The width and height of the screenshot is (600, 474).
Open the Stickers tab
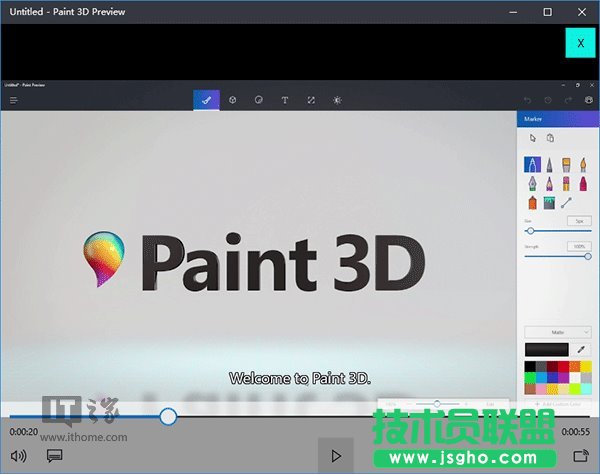point(259,100)
